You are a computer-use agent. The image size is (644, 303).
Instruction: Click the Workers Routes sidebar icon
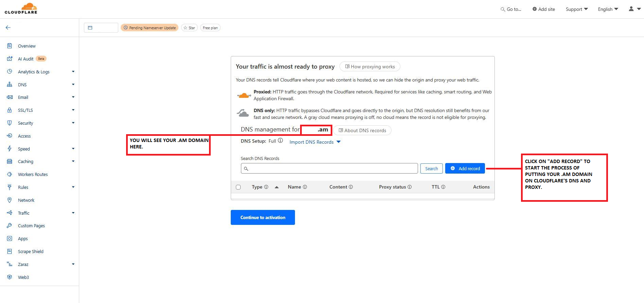[x=10, y=174]
